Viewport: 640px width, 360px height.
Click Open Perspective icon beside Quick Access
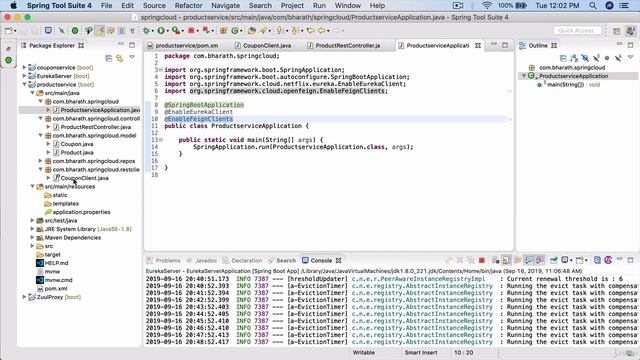(x=616, y=31)
